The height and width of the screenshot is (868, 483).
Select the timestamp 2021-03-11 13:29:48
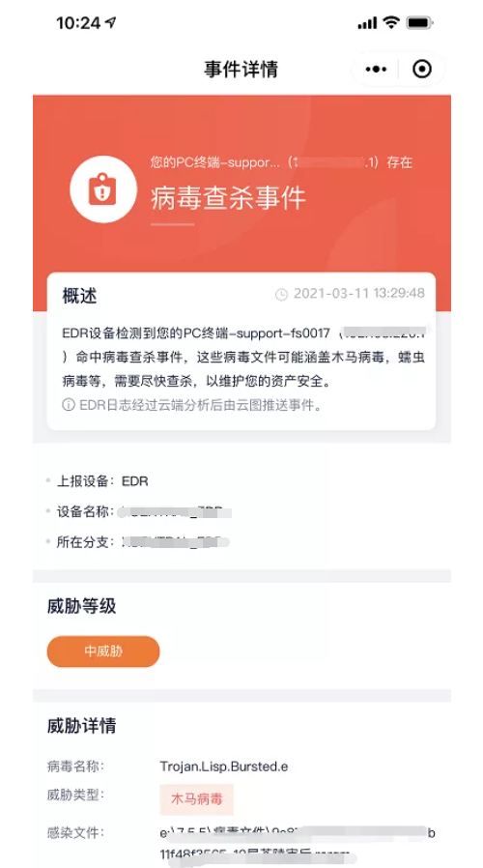(359, 294)
